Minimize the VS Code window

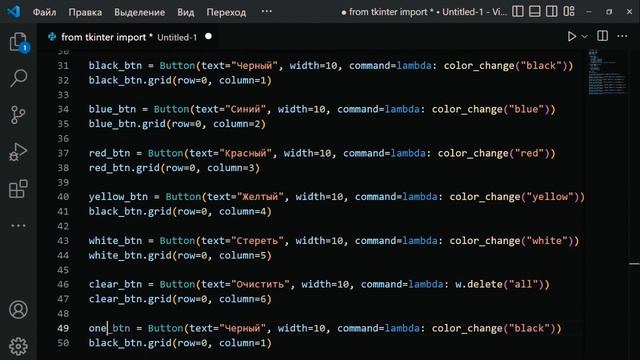point(589,12)
